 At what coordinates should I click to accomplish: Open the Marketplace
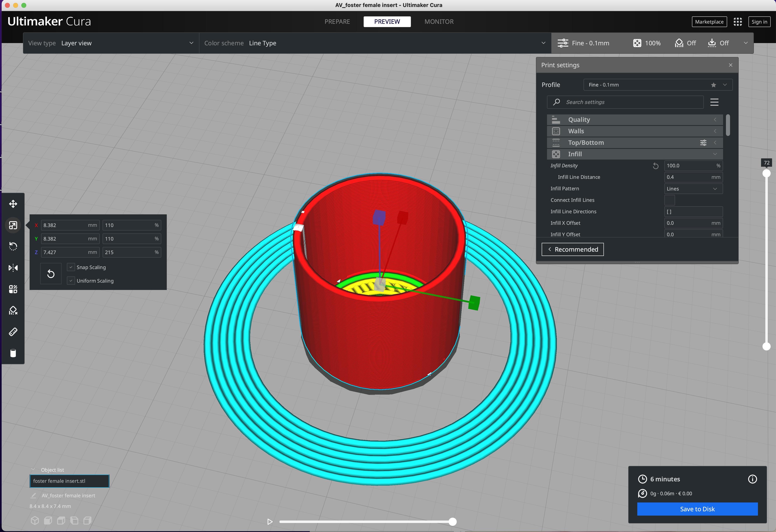pos(709,22)
